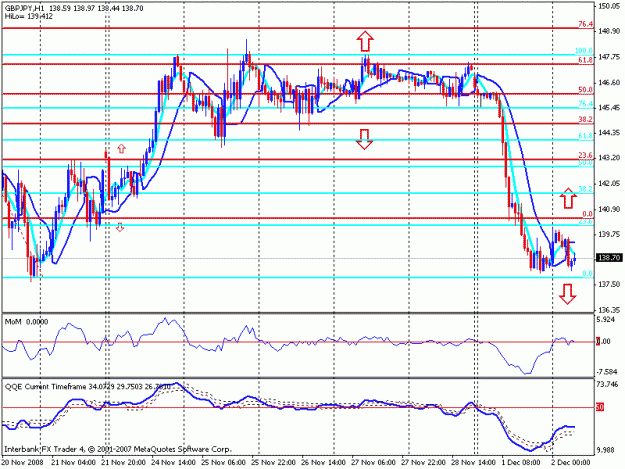Click the 142.05 price axis value
Screen dimensions: 625x469
tap(609, 183)
